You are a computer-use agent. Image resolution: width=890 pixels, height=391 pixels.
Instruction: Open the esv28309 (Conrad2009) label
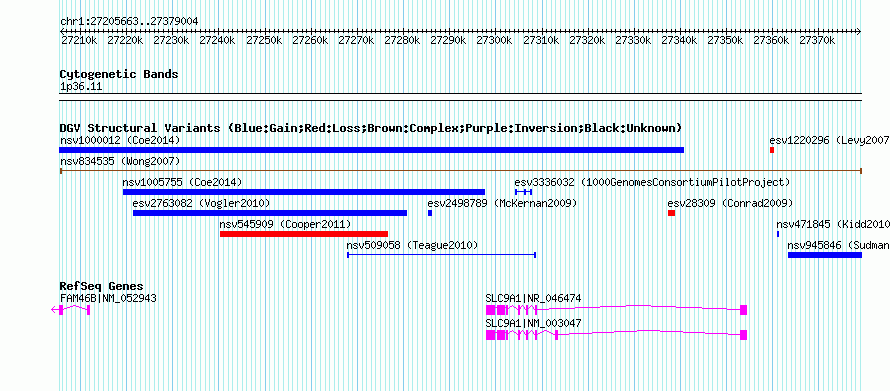730,203
